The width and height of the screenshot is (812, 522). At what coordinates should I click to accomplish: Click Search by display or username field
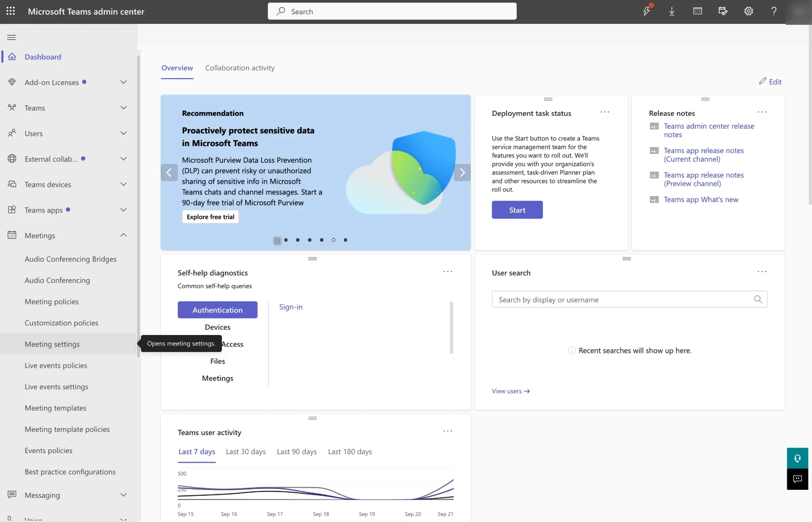(630, 300)
